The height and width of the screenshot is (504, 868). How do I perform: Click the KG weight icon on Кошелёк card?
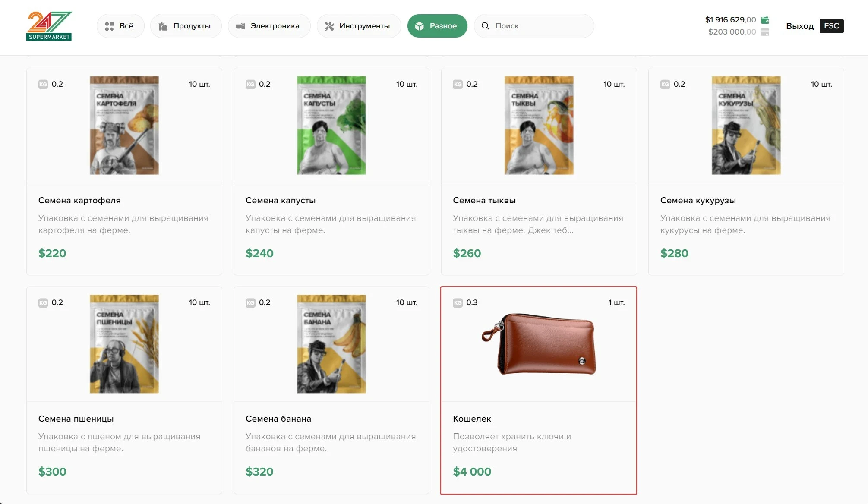pyautogui.click(x=458, y=303)
